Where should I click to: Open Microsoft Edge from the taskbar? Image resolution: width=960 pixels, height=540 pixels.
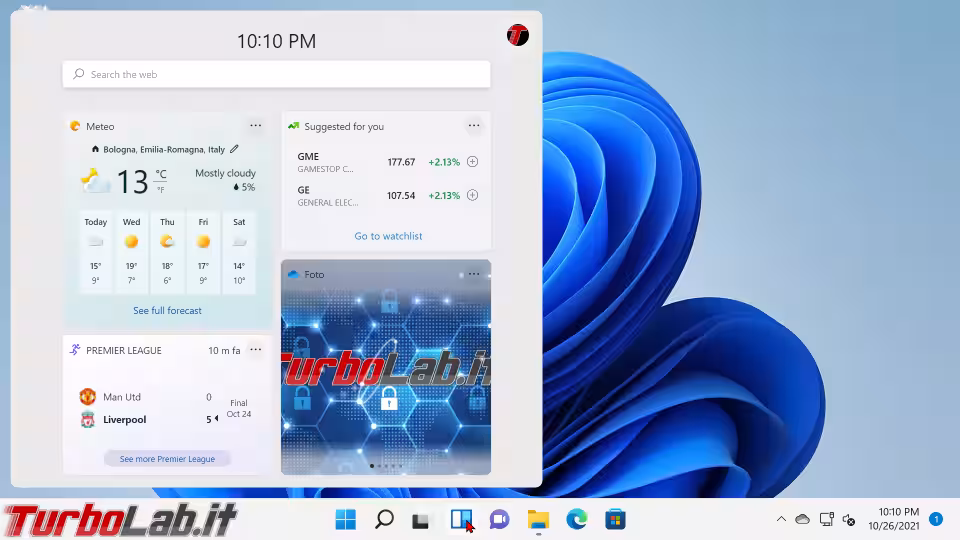coord(577,519)
